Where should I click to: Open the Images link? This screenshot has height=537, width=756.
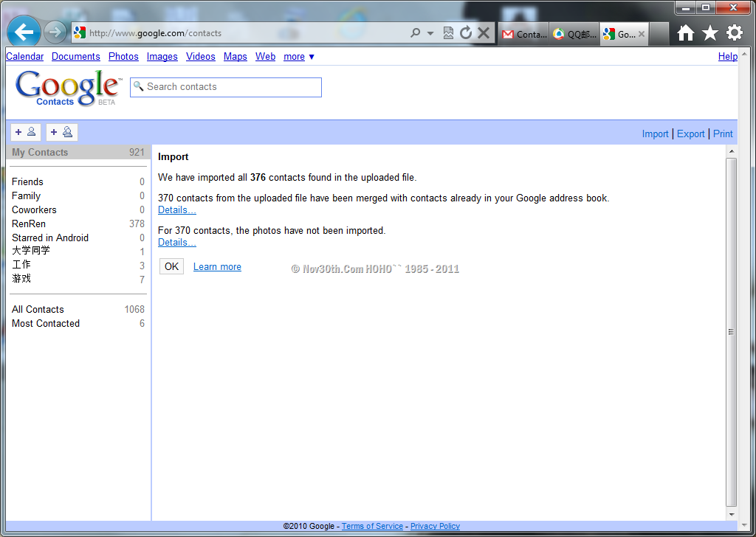pos(162,56)
